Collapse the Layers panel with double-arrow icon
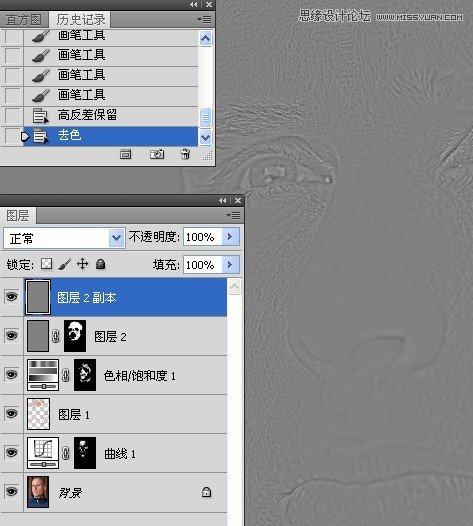The height and width of the screenshot is (526, 473). (222, 201)
